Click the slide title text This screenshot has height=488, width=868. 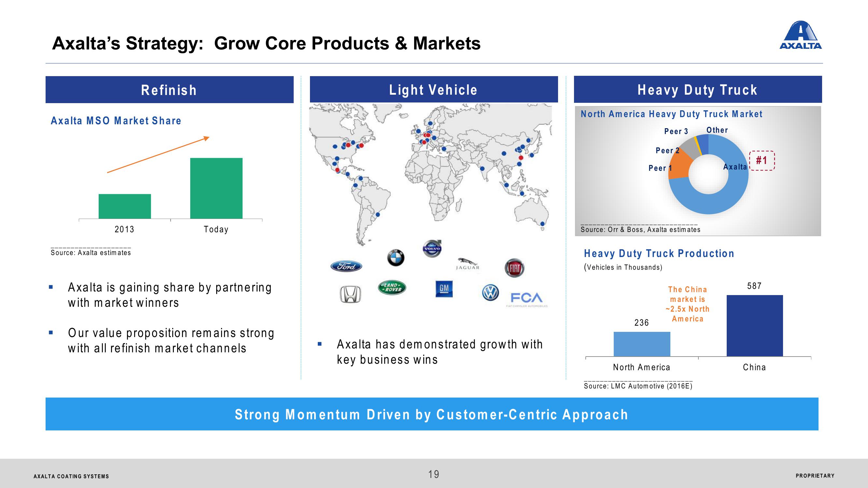[x=266, y=43]
